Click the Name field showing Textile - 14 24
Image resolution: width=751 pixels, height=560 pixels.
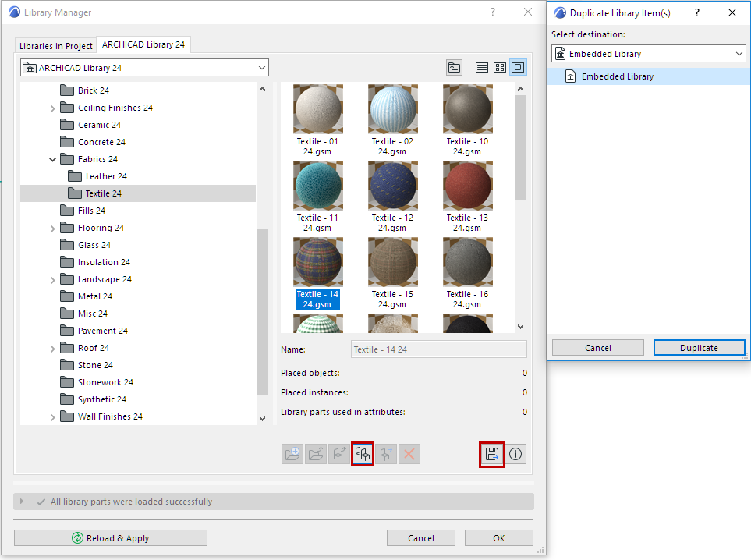(439, 349)
